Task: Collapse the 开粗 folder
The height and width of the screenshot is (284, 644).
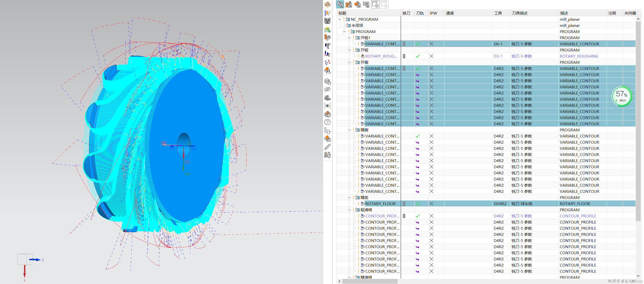Action: pos(349,50)
